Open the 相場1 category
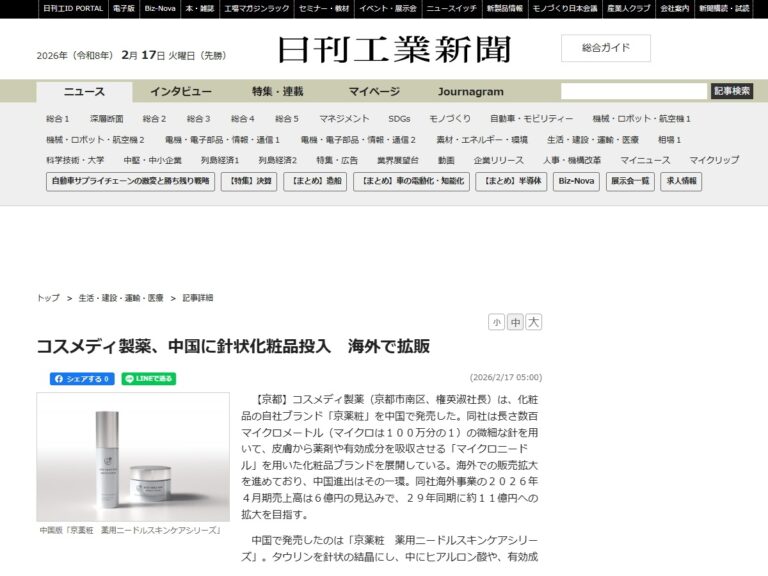768x576 pixels. pyautogui.click(x=669, y=140)
